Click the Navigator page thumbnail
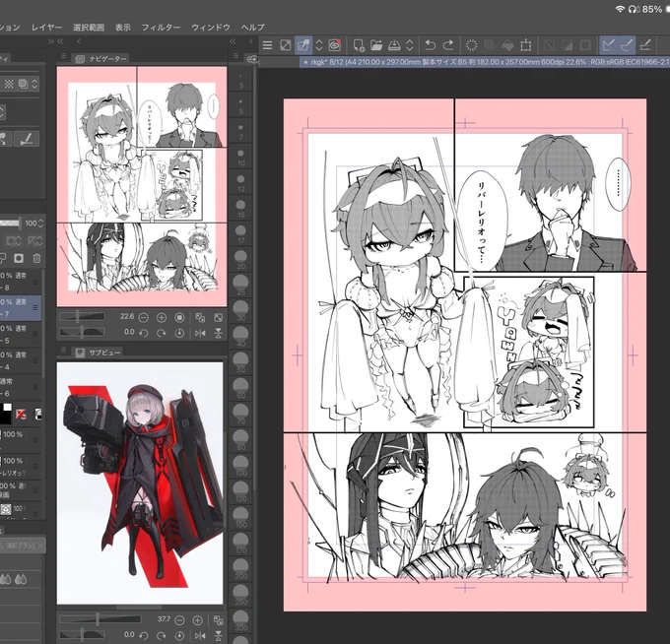Viewport: 670px width, 644px height. [x=142, y=186]
